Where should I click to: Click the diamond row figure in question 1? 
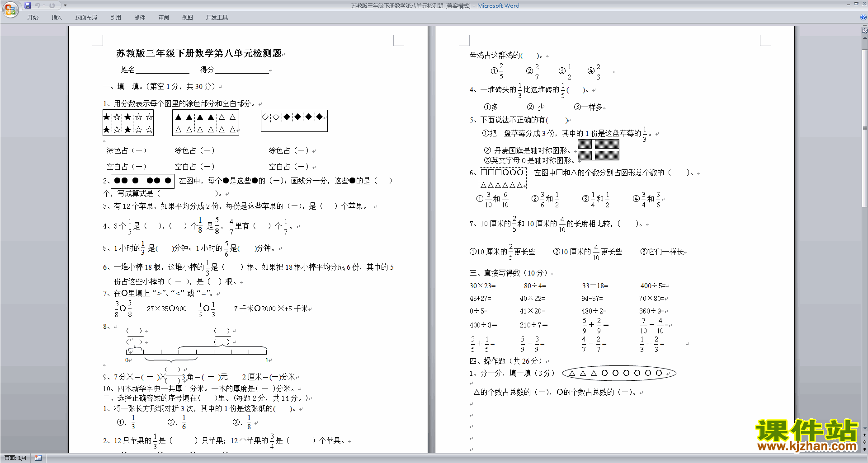294,121
